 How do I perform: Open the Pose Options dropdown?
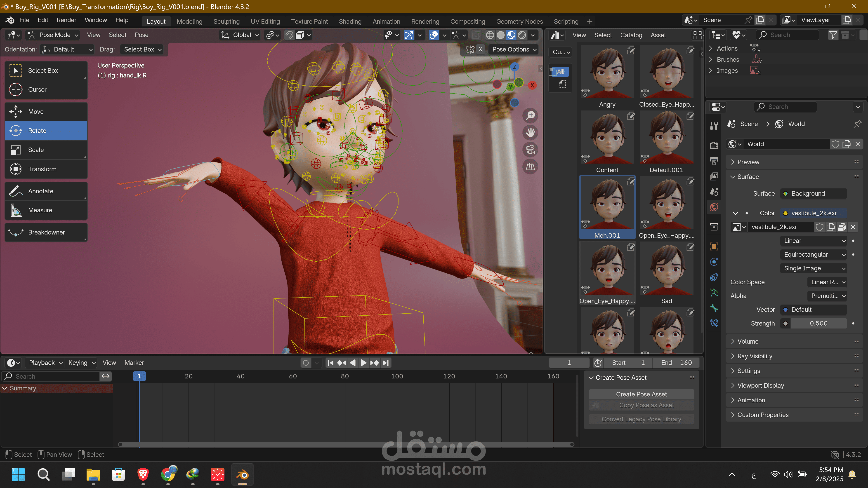coord(514,49)
